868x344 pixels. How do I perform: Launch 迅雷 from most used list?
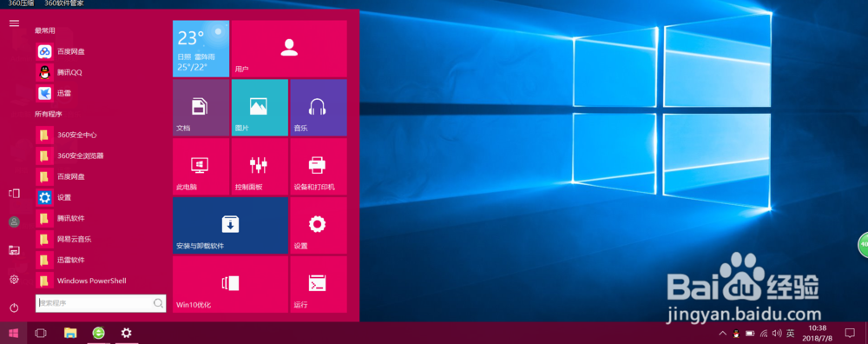coord(100,93)
